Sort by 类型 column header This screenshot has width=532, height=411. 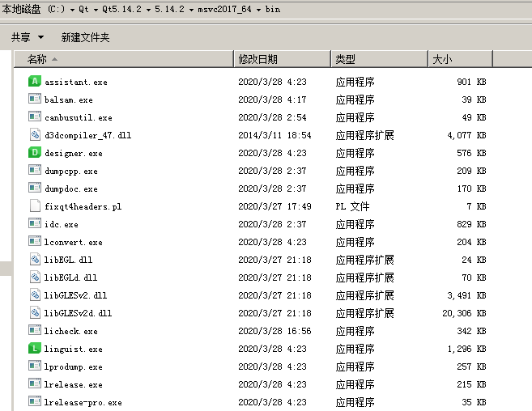(x=346, y=59)
